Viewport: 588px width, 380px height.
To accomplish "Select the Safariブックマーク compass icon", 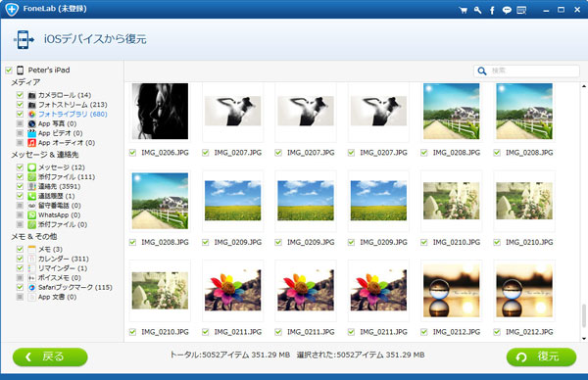I will click(32, 287).
